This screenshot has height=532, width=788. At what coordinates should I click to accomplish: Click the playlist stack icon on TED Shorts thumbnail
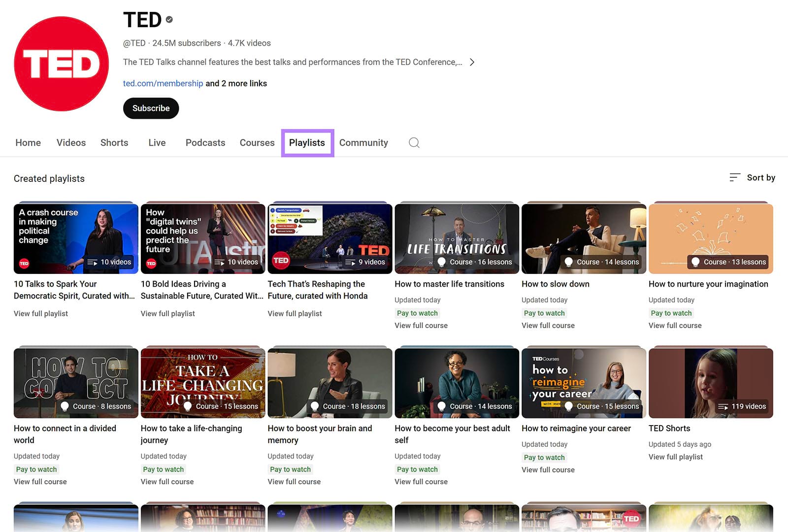724,406
